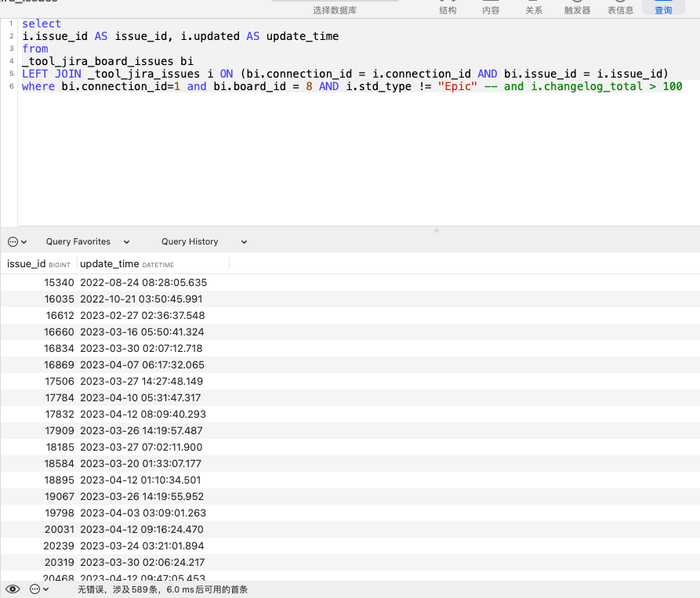The width and height of the screenshot is (700, 598).
Task: Click the cell 2023-04-12 09:16:24.470
Action: pyautogui.click(x=142, y=529)
